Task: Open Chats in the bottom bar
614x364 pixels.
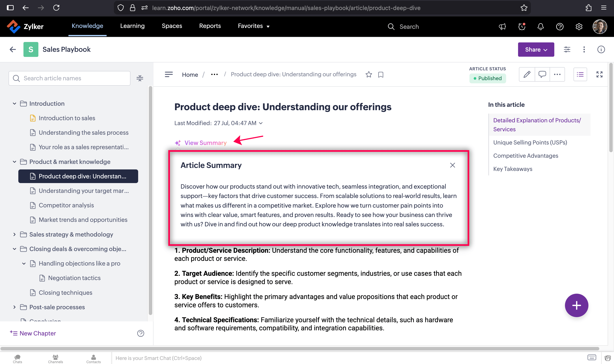Action: [x=17, y=358]
